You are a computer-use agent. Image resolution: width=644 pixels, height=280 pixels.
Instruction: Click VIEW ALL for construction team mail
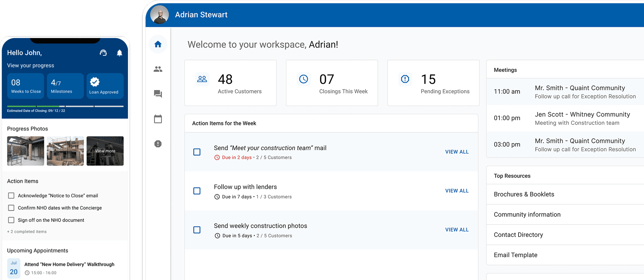(457, 152)
